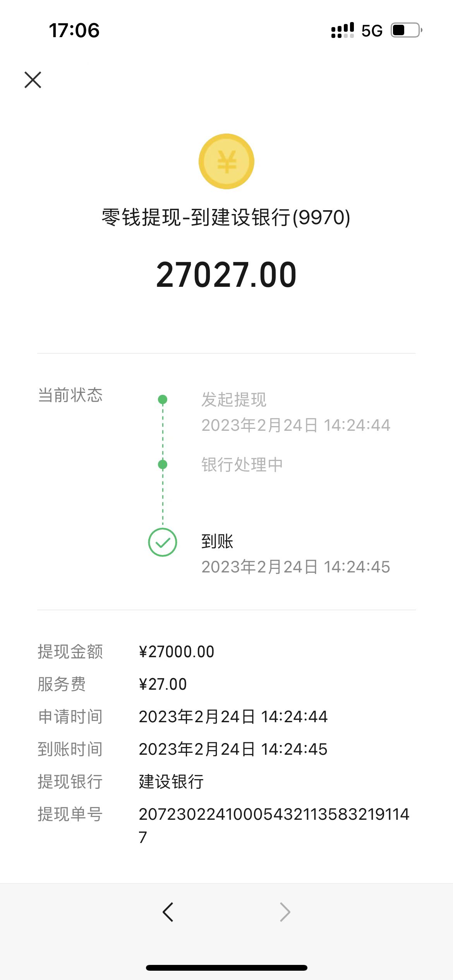
Task: Tap the ¥27000.00 withdrawal amount value
Action: [177, 652]
